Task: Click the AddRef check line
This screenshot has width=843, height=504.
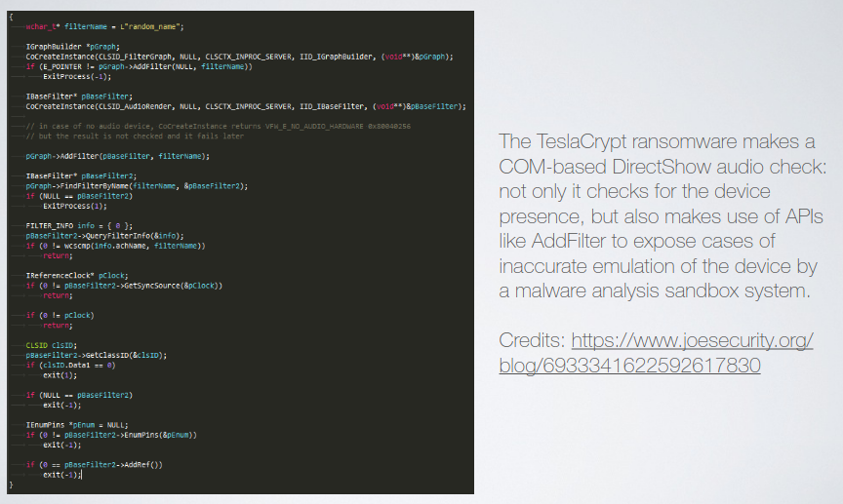Action: [94, 465]
